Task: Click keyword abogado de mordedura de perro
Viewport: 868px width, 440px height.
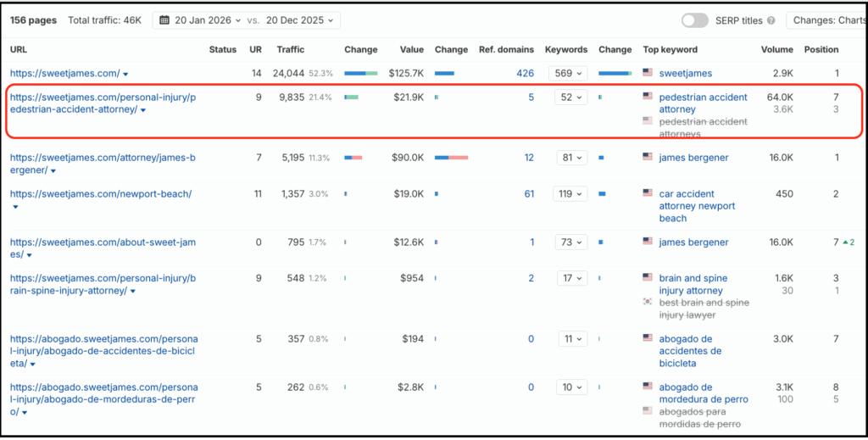Action: (x=703, y=393)
